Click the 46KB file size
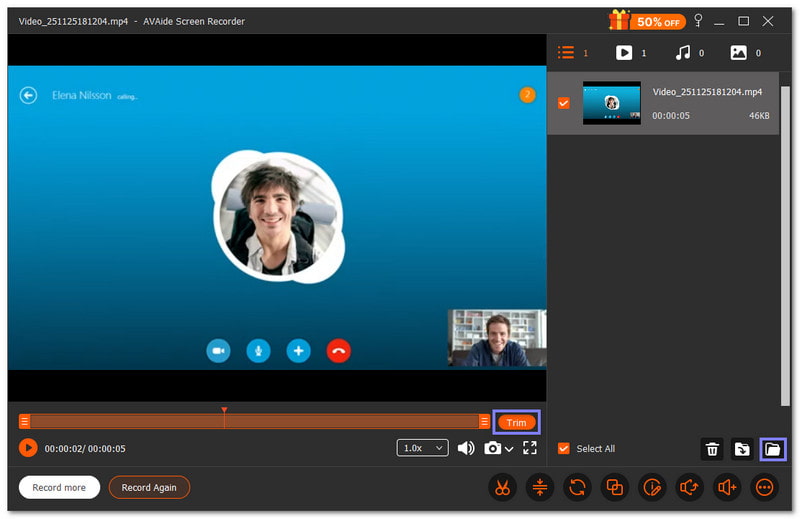The image size is (800, 519). (759, 116)
